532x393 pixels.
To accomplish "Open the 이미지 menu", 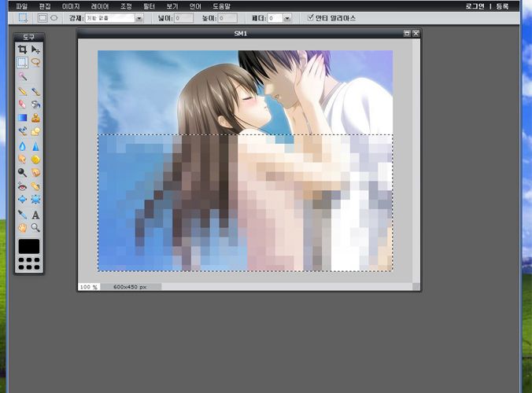I will point(71,6).
